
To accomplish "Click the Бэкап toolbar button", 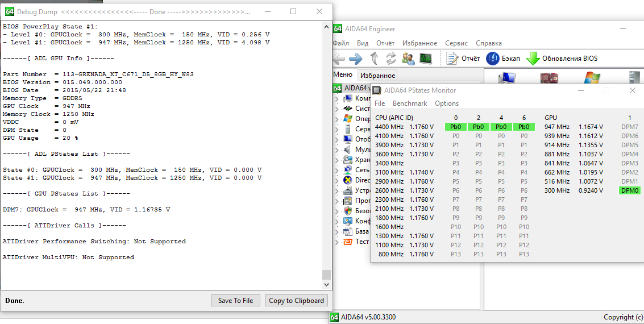I will pos(502,59).
